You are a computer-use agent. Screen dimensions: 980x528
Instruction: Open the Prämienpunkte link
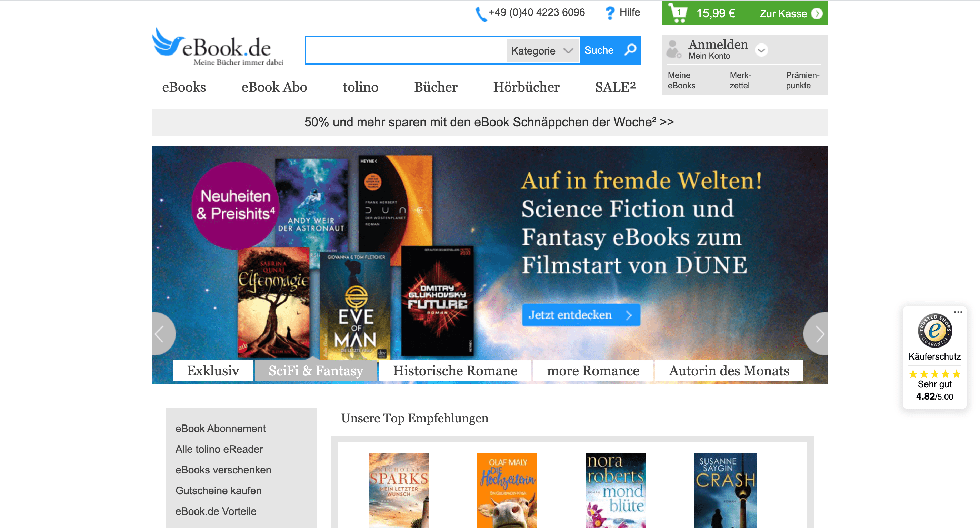802,80
